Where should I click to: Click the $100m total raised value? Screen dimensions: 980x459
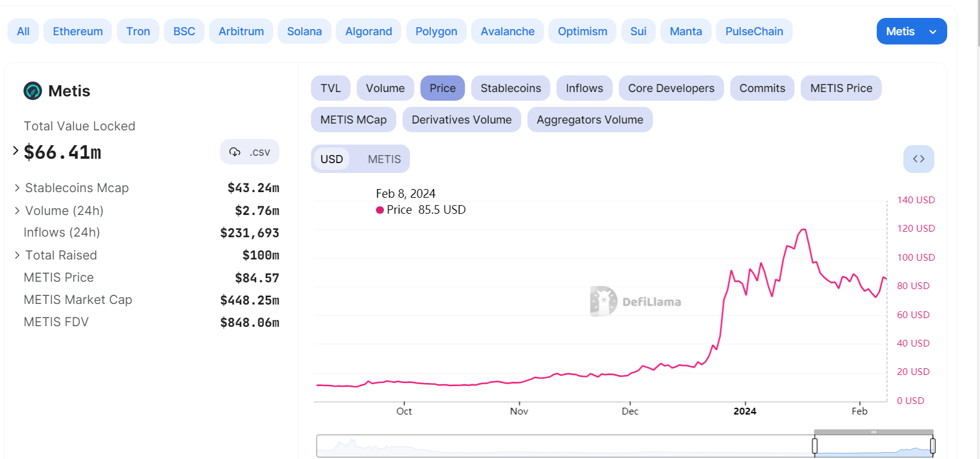coord(261,255)
